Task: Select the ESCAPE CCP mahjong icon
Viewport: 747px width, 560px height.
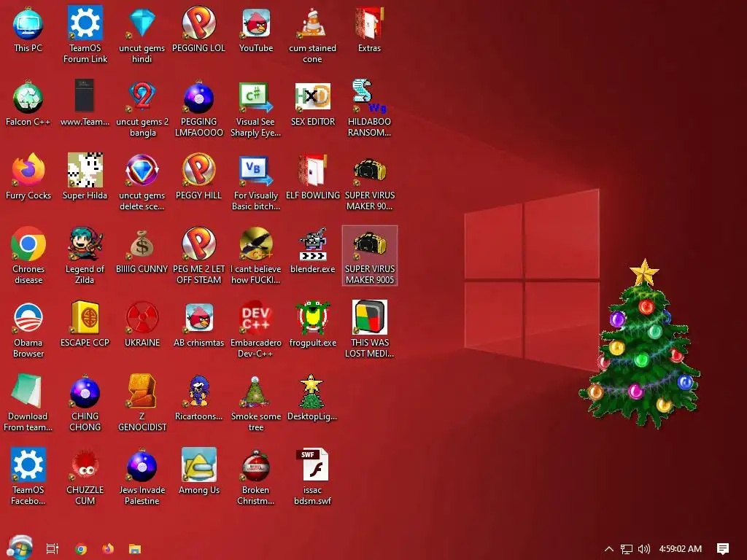Action: pos(85,324)
